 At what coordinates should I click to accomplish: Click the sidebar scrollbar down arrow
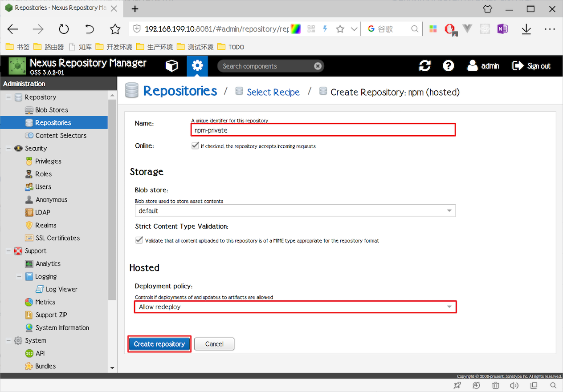click(x=112, y=368)
